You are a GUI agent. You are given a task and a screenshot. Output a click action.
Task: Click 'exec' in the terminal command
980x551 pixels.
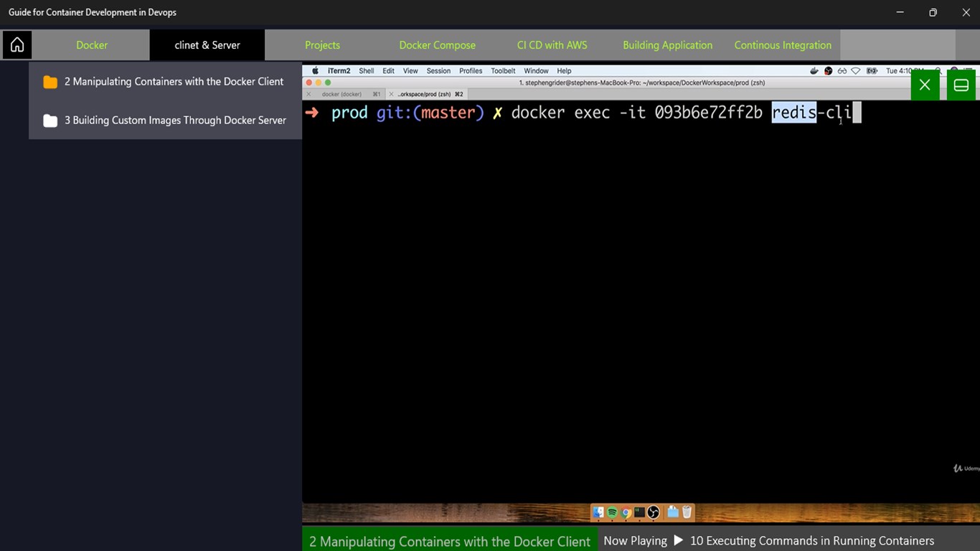tap(592, 113)
